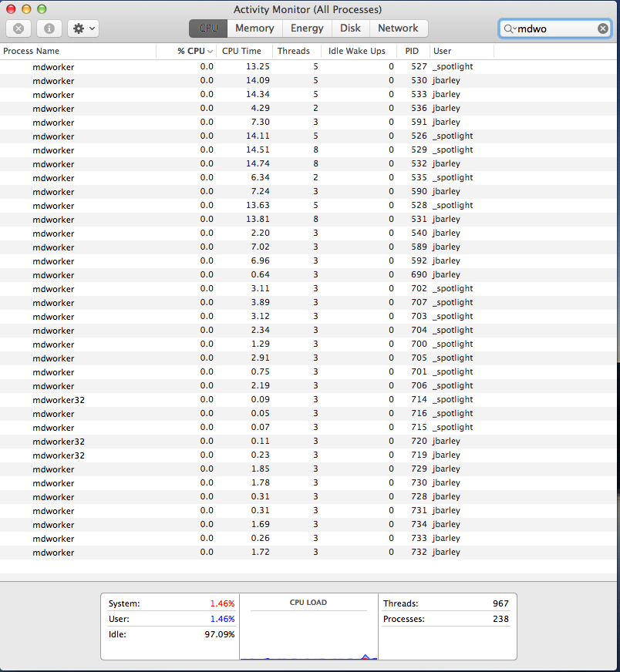Select mdworker process with PID 690
620x672 pixels.
click(x=308, y=274)
